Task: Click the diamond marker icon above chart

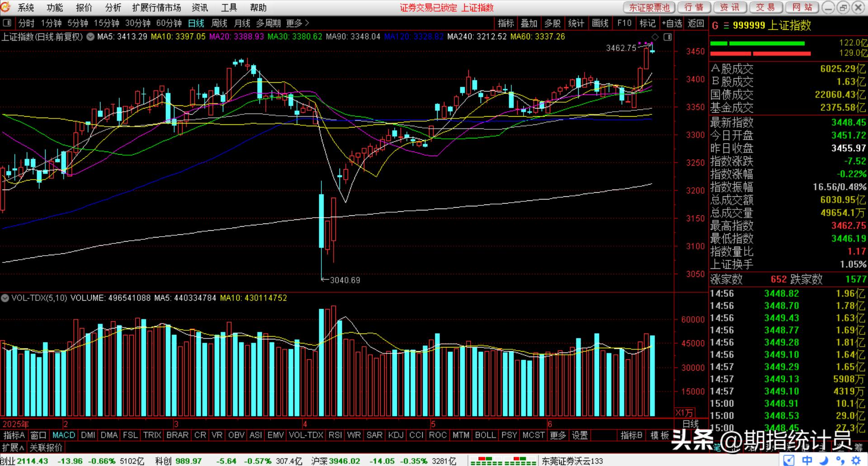Action: pos(655,37)
